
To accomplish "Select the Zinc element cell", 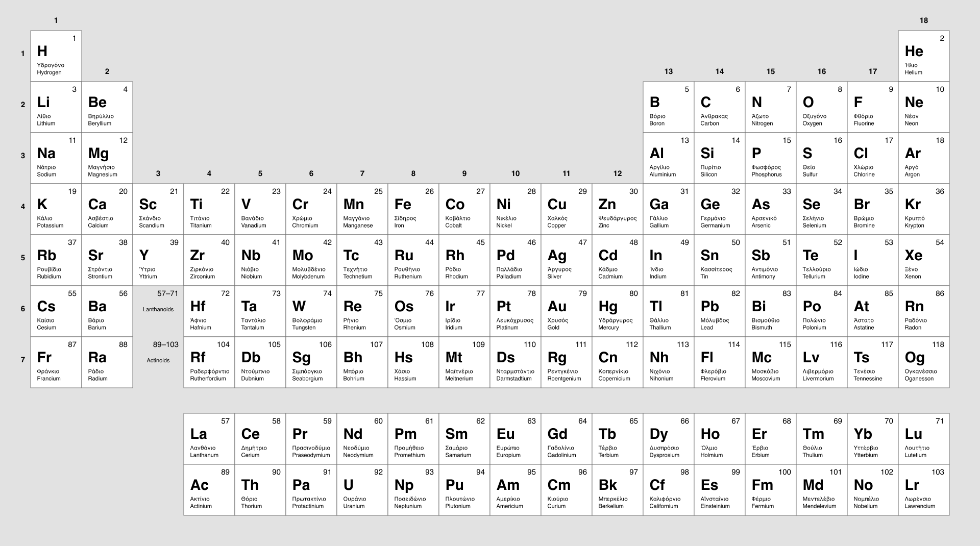I will point(618,209).
